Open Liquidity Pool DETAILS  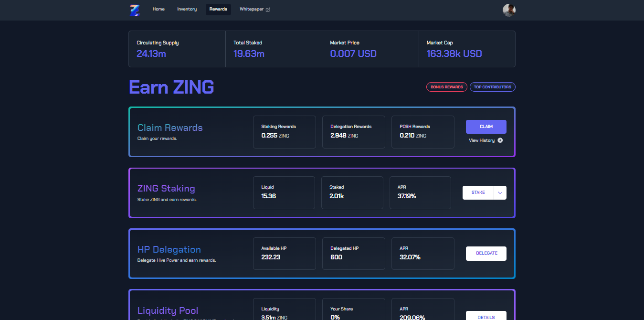coord(486,316)
